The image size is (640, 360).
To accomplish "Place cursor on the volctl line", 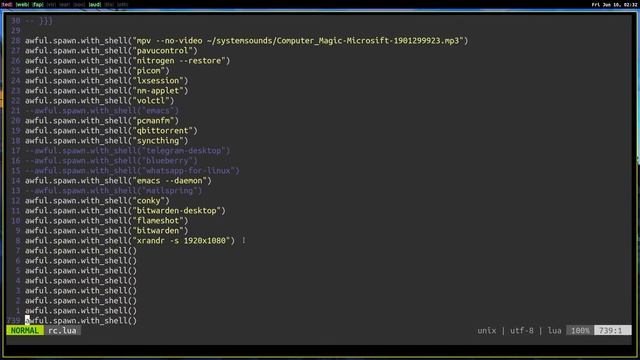I will [x=100, y=101].
